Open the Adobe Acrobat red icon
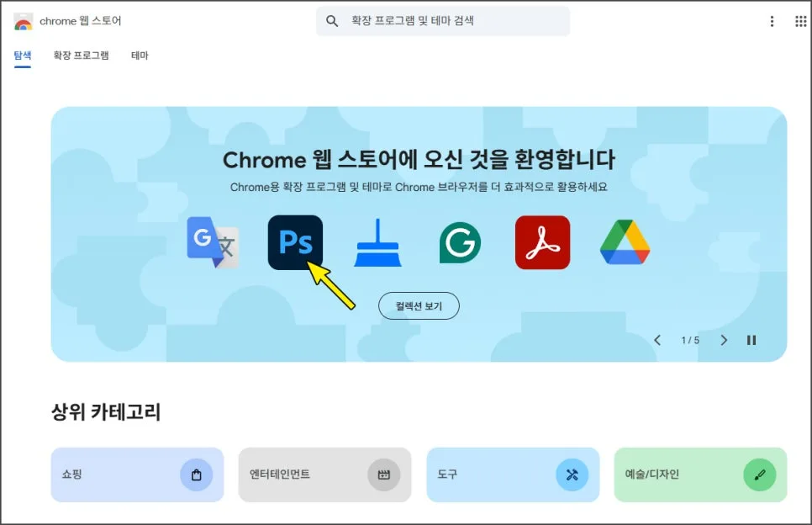 tap(542, 242)
